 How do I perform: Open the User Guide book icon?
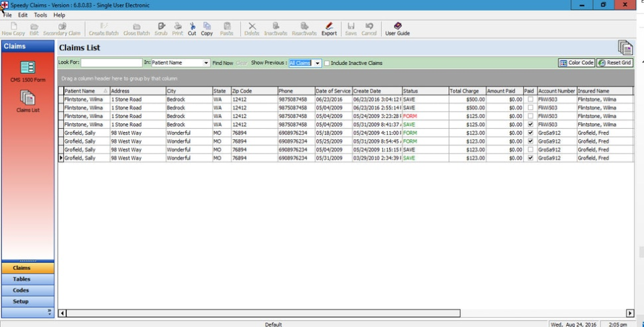pos(398,26)
